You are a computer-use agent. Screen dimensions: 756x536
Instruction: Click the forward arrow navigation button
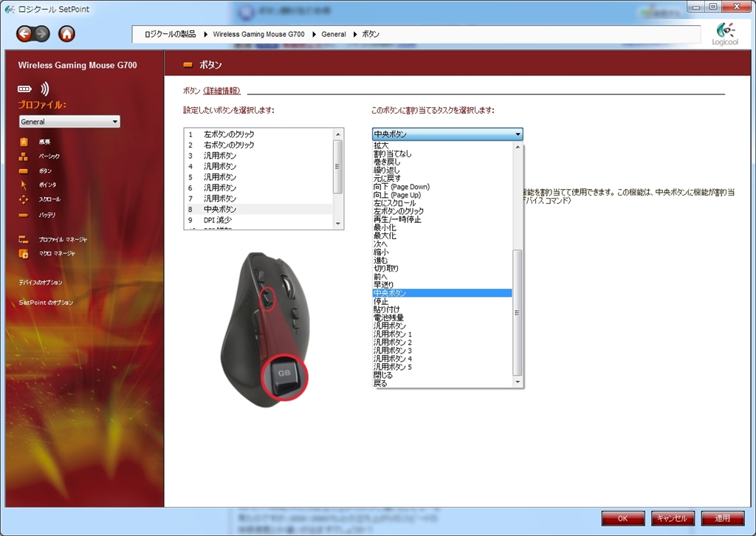[x=42, y=34]
